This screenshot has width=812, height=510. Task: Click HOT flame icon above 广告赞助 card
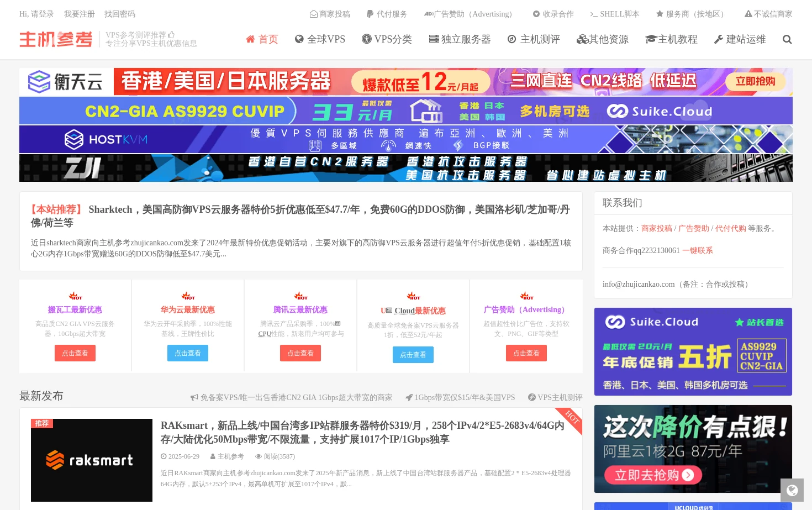[526, 296]
